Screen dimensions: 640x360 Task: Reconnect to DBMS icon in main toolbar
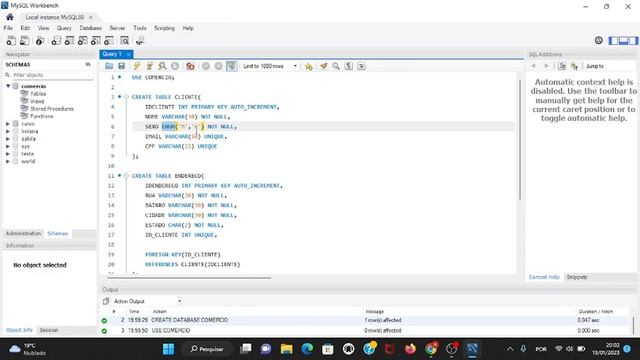click(x=140, y=40)
